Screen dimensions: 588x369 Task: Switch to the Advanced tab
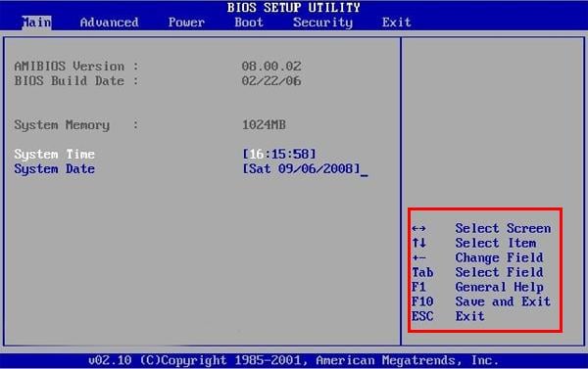(109, 23)
